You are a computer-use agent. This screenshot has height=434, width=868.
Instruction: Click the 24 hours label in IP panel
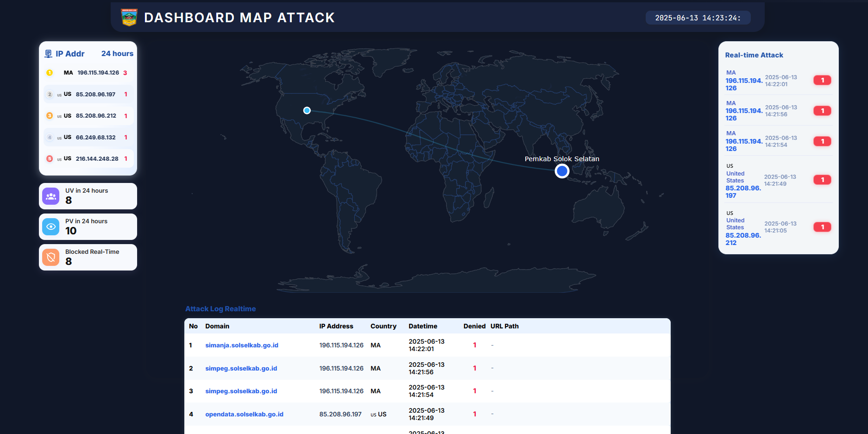point(117,54)
